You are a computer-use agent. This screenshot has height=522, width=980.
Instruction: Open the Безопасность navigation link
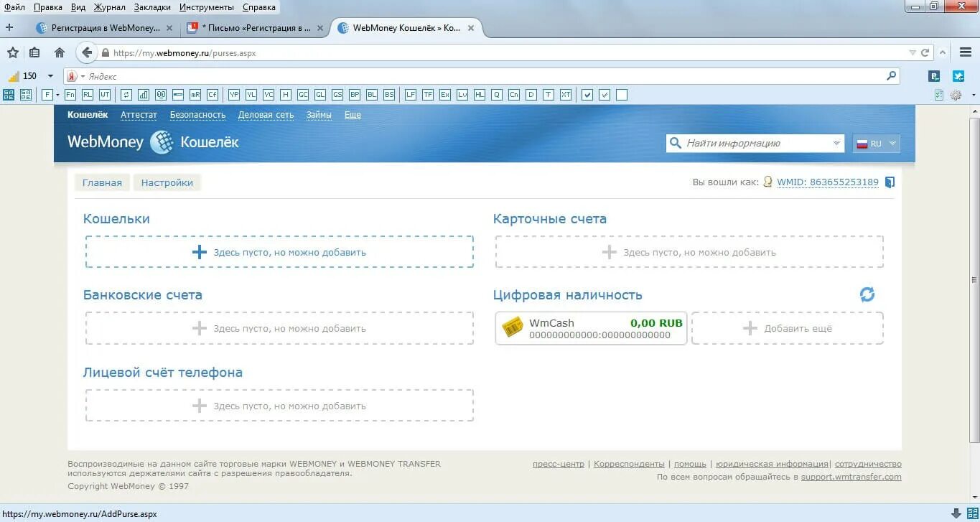coord(197,115)
